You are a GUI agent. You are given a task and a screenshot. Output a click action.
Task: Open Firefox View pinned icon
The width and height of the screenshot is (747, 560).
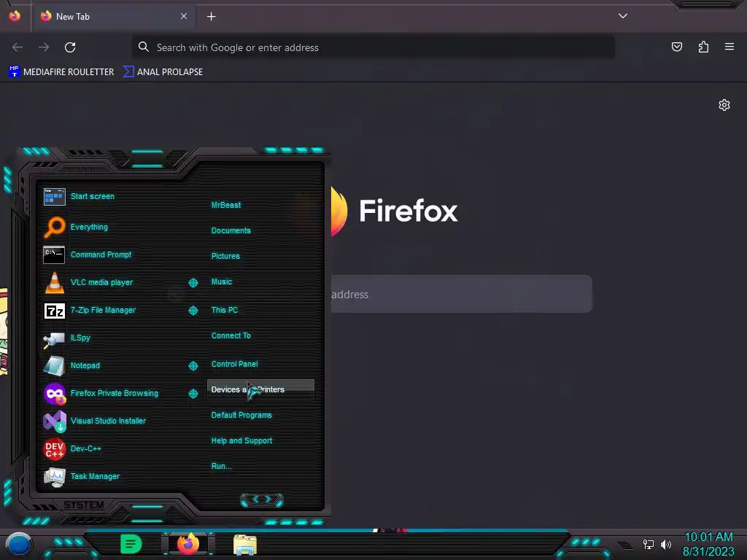(x=15, y=16)
